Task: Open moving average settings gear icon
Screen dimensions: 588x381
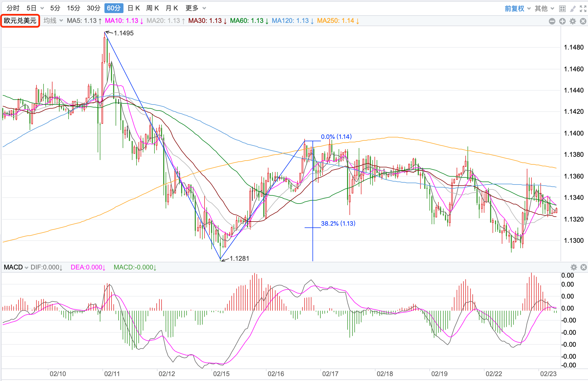Action: point(573,21)
